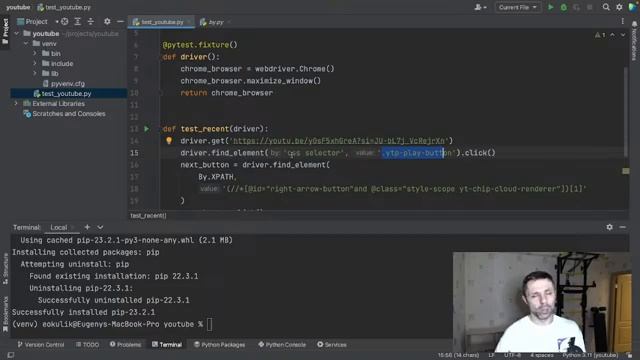The image size is (640, 360).
Task: Click the youtube project name in title bar
Action: (18, 7)
